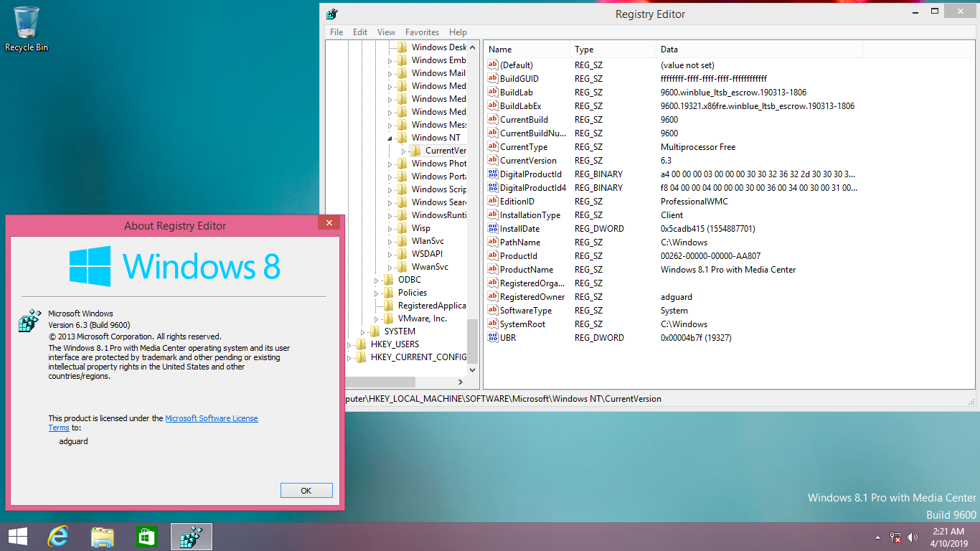
Task: Click the Registry Editor title bar icon
Action: point(332,14)
